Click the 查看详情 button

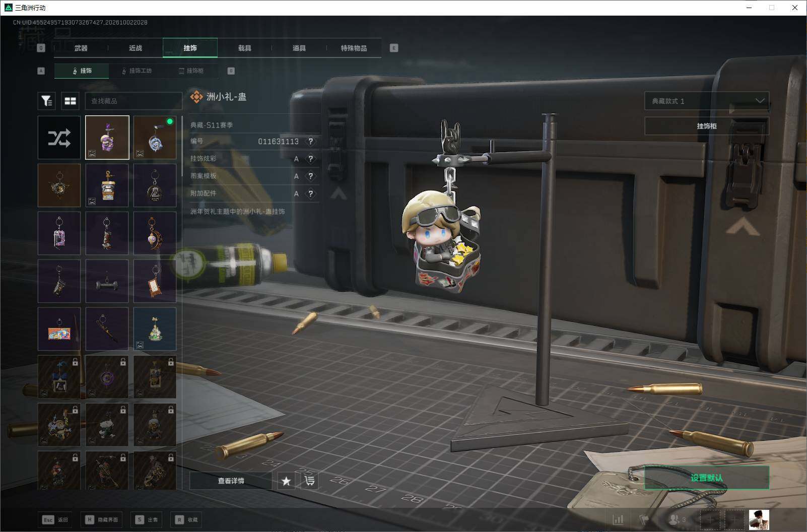pyautogui.click(x=231, y=481)
